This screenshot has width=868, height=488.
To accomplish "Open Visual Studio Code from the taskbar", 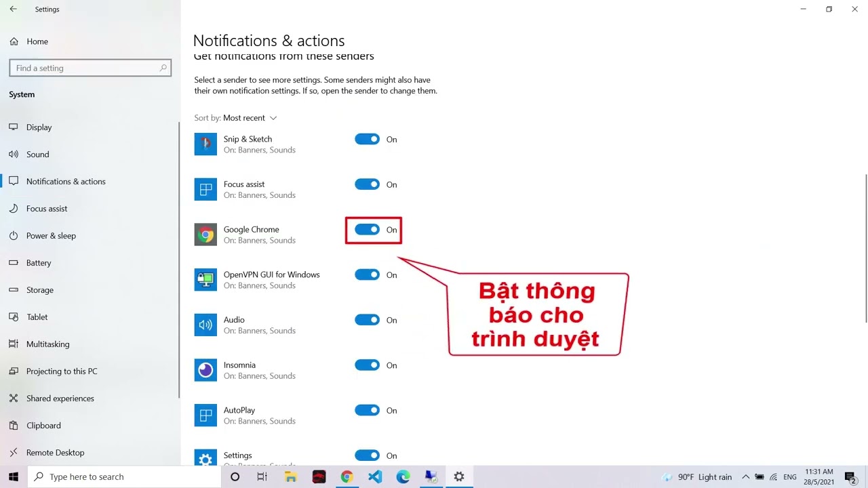I will (x=375, y=476).
